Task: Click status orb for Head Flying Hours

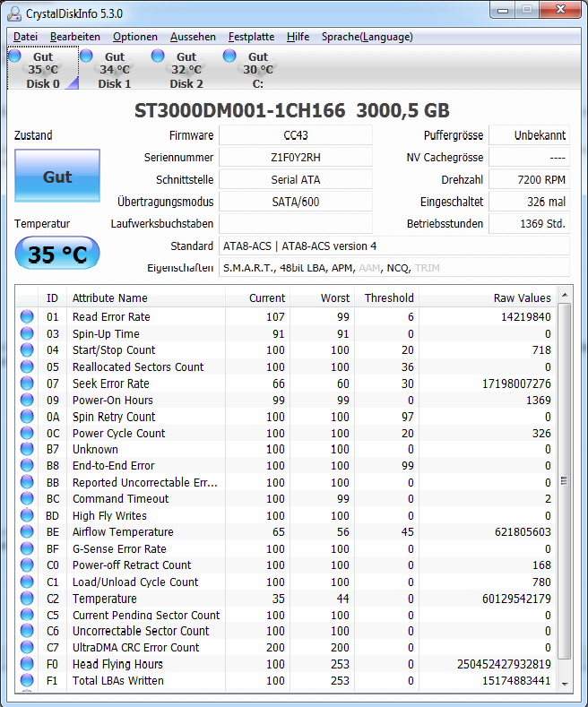Action: click(x=27, y=664)
